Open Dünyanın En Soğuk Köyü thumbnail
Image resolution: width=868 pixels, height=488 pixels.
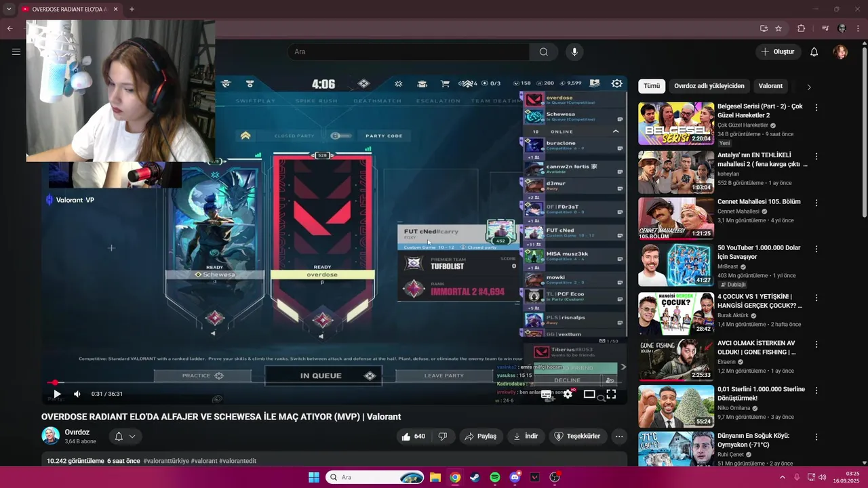pos(676,449)
